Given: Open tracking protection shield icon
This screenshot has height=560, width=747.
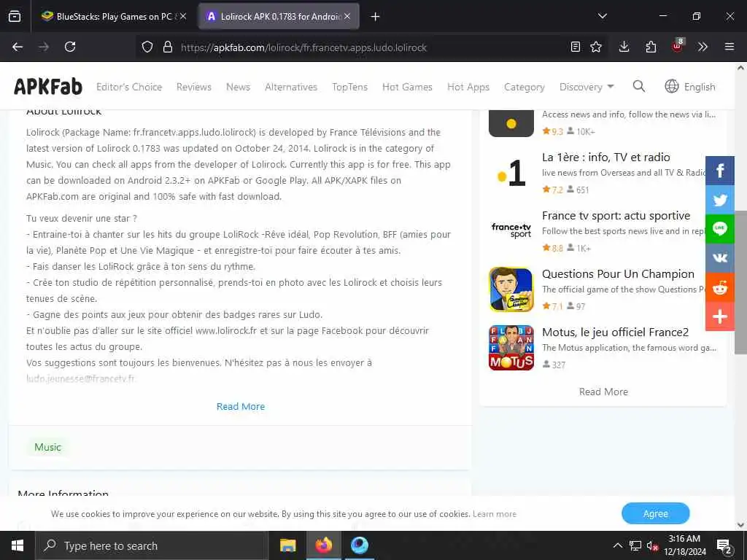Looking at the screenshot, I should click(147, 47).
